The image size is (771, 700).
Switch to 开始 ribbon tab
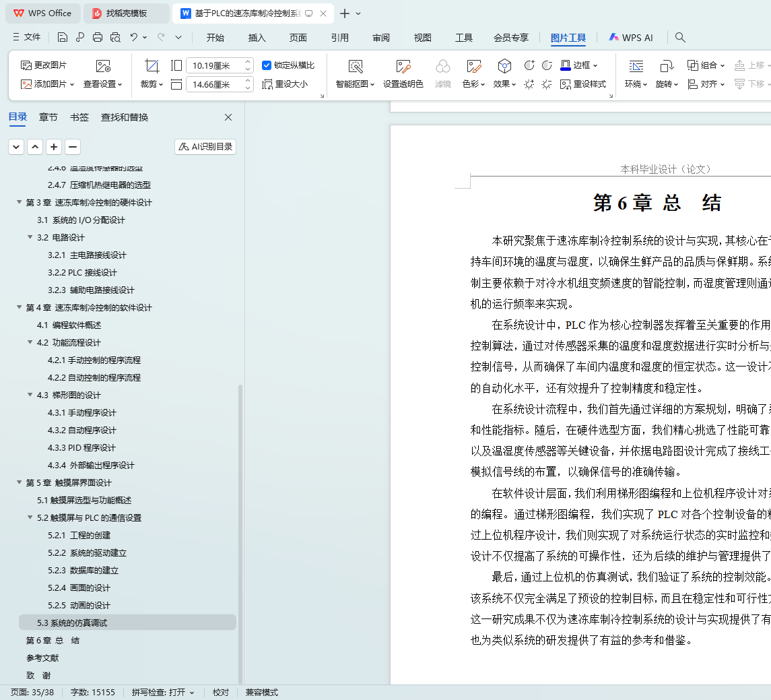215,37
